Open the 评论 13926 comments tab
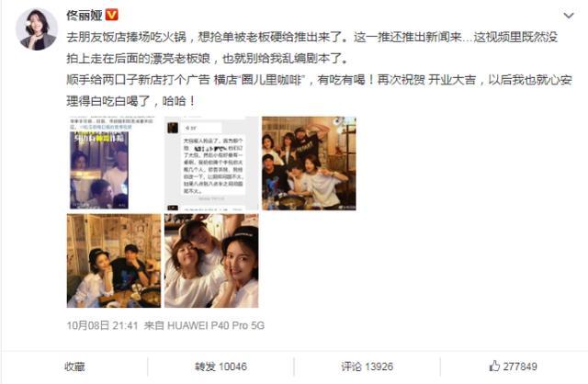Screen dimensions: 588x384 pyautogui.click(x=367, y=367)
